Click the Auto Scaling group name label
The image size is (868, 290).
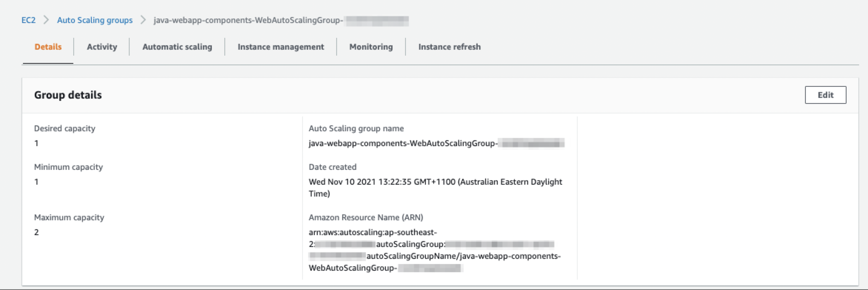tap(356, 128)
